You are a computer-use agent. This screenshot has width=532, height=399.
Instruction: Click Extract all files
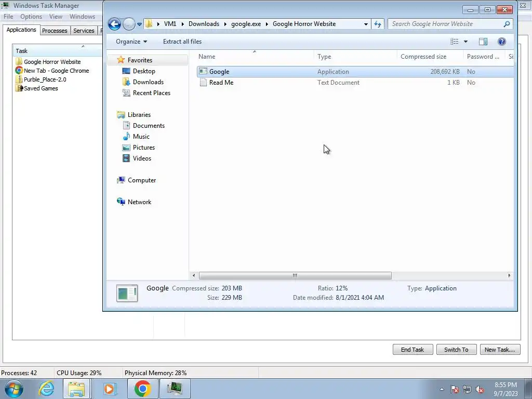[182, 42]
